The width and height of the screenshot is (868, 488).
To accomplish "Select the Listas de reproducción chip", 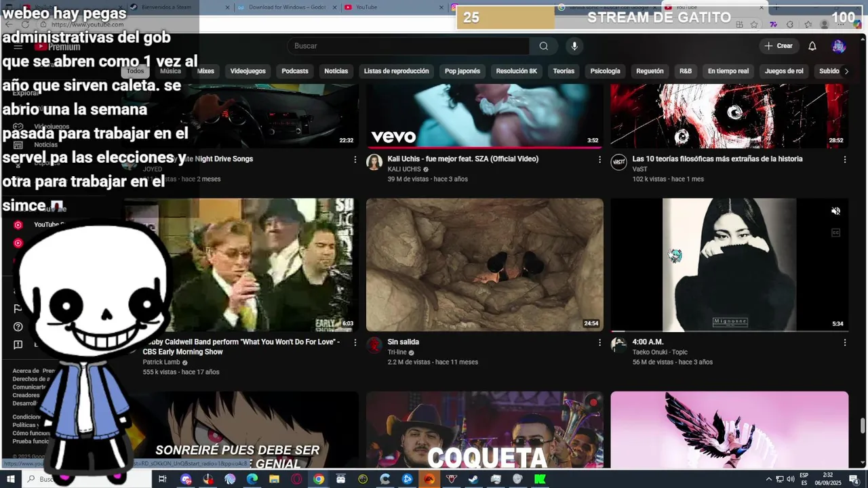I will click(396, 71).
